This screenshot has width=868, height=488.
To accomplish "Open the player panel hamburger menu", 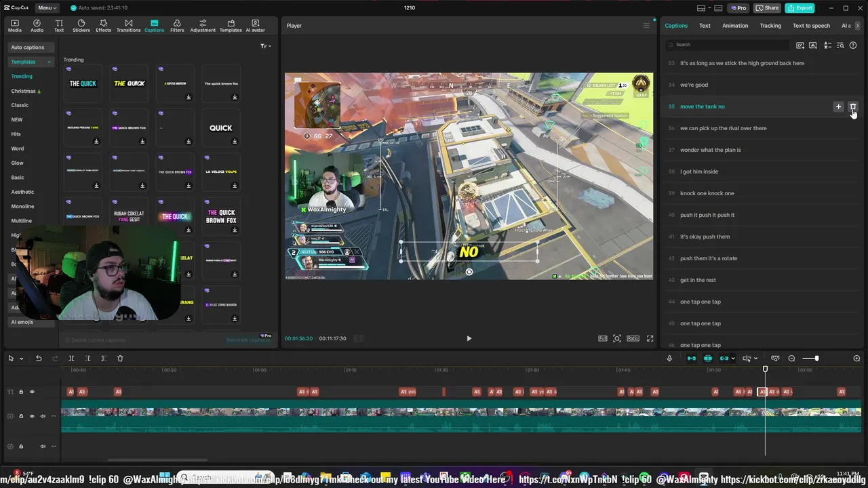I will coord(646,26).
